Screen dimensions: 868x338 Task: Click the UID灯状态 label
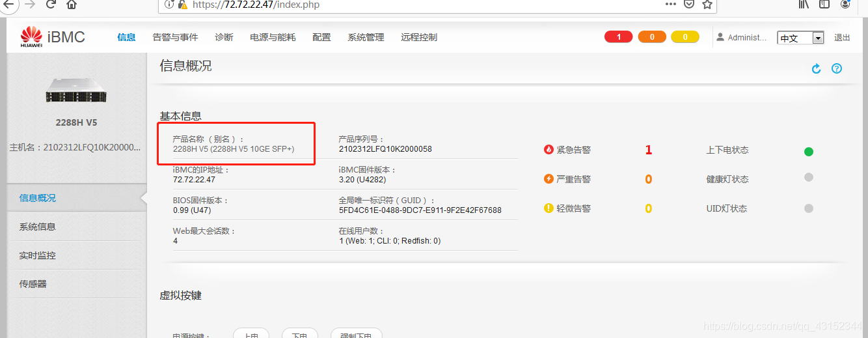pyautogui.click(x=726, y=208)
